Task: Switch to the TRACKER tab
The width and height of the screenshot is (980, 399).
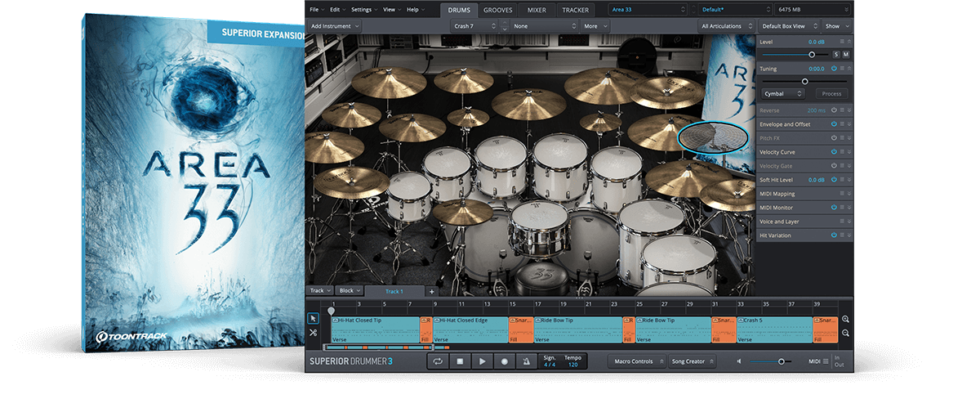Action: pyautogui.click(x=577, y=10)
